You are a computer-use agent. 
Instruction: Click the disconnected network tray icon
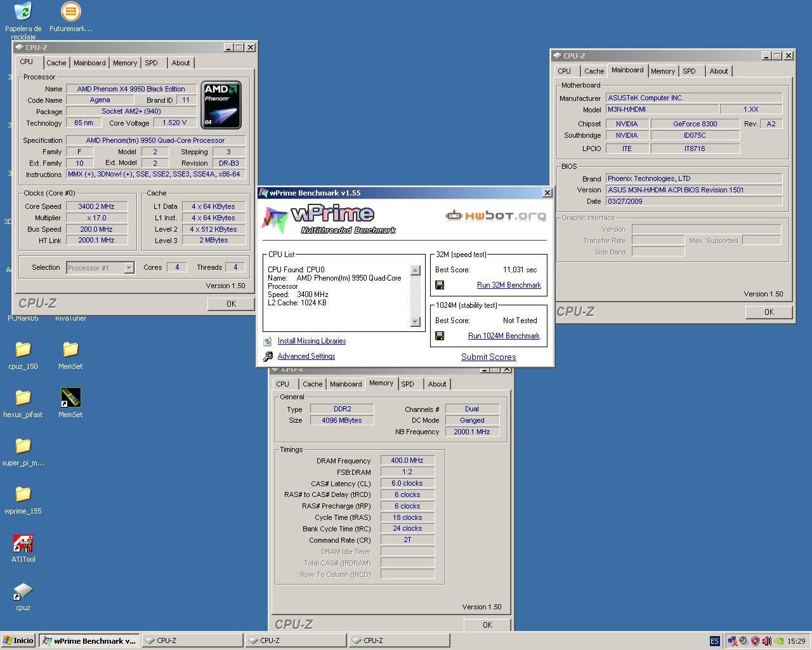coord(732,641)
